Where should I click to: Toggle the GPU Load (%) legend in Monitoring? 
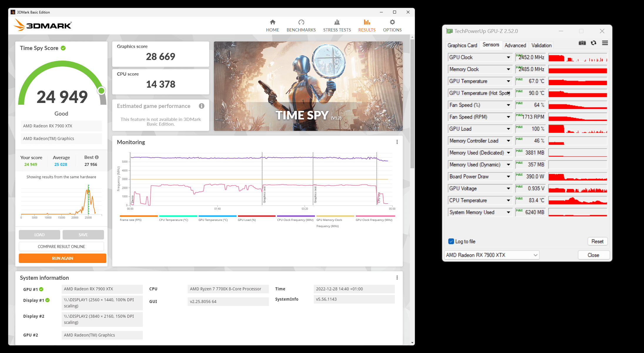(x=256, y=218)
